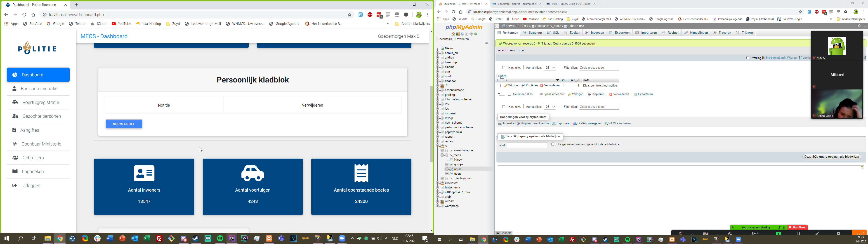Open the Exporteren tab in phpMyAdmin
868x244 pixels.
coord(620,33)
